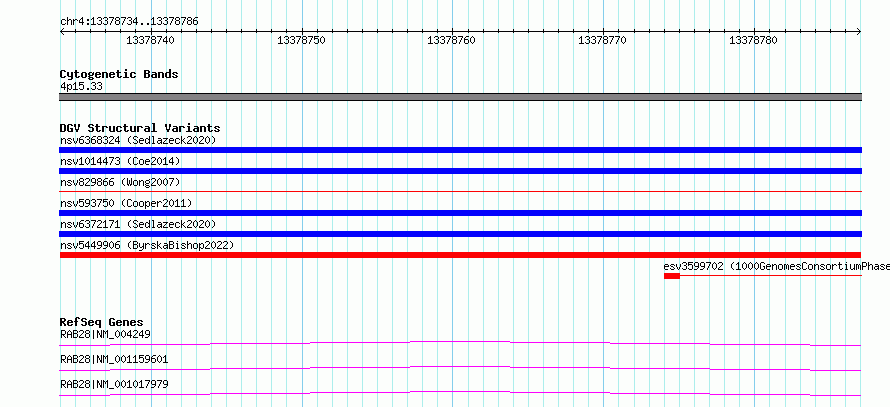Open transcript RAB28|NM_004249 label
This screenshot has height=407, width=890.
pos(105,335)
